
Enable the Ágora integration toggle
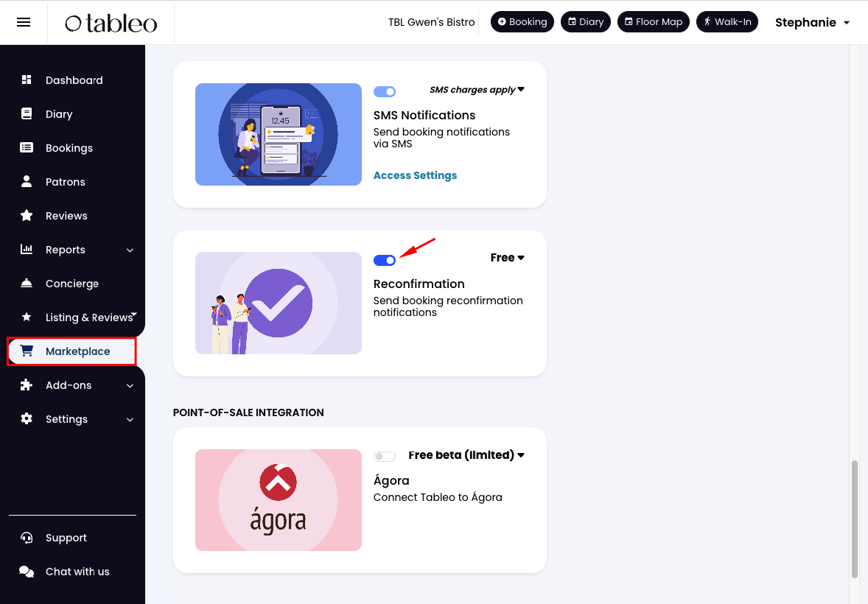point(384,456)
